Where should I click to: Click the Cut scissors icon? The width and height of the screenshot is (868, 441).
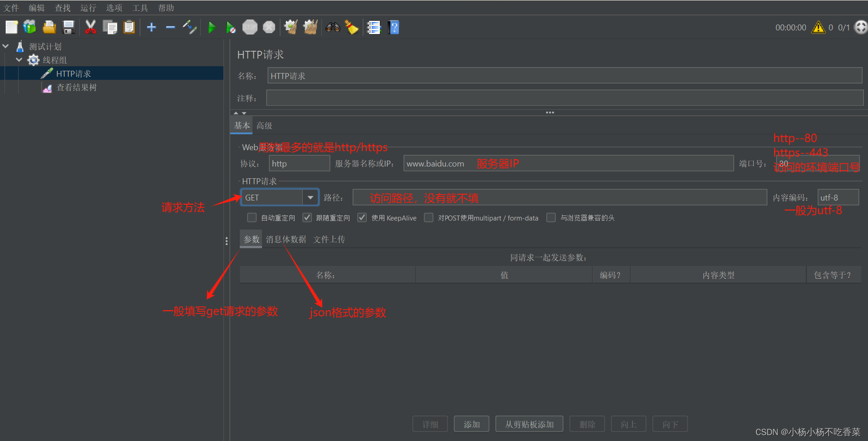click(91, 27)
